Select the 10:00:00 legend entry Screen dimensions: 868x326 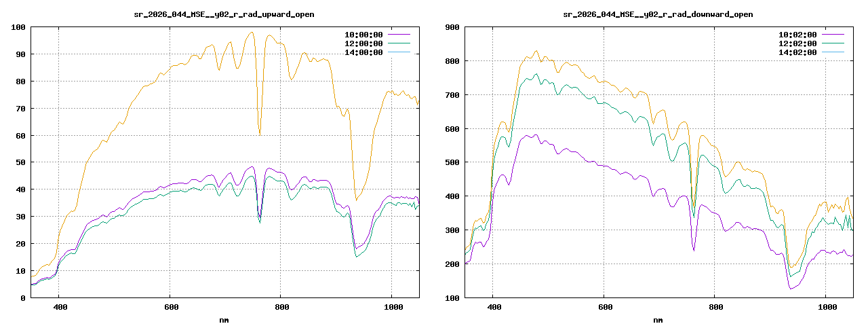tap(363, 35)
